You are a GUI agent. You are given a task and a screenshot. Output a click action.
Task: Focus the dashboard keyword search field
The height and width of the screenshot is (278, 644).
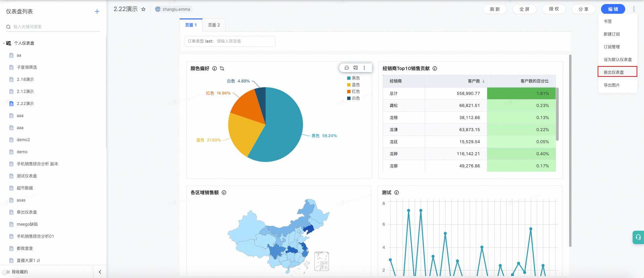click(x=53, y=27)
